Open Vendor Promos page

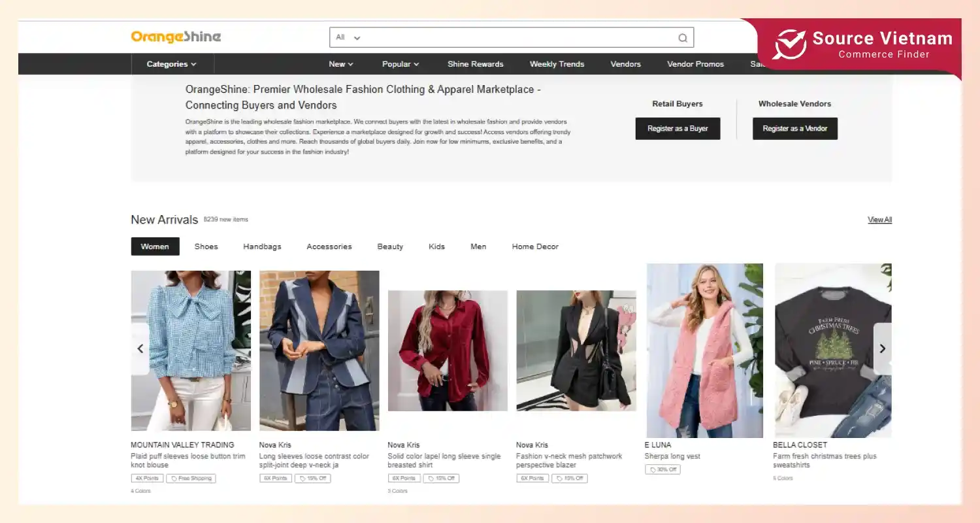pos(695,64)
